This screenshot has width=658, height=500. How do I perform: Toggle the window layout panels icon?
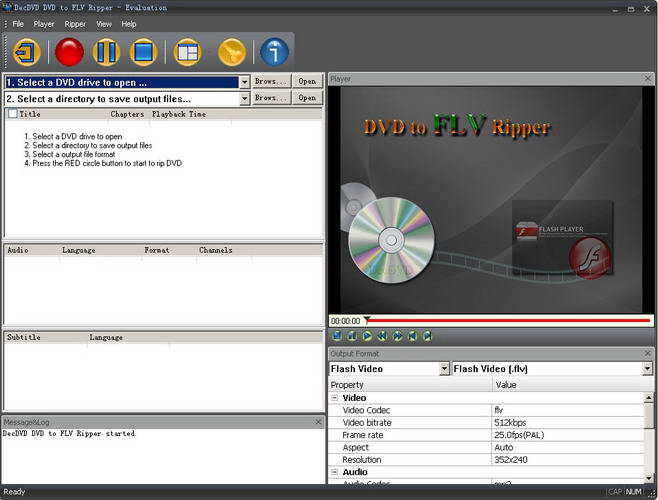(187, 52)
